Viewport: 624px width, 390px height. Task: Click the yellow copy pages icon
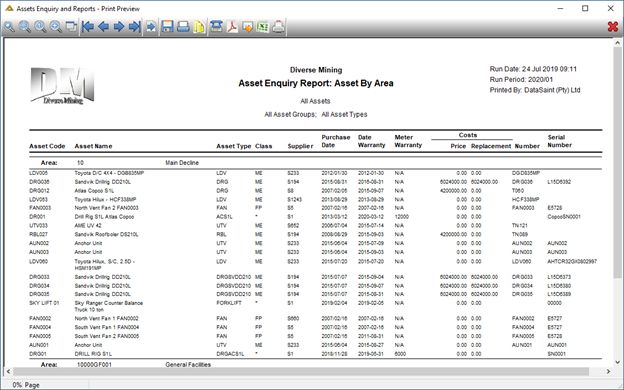point(199,27)
